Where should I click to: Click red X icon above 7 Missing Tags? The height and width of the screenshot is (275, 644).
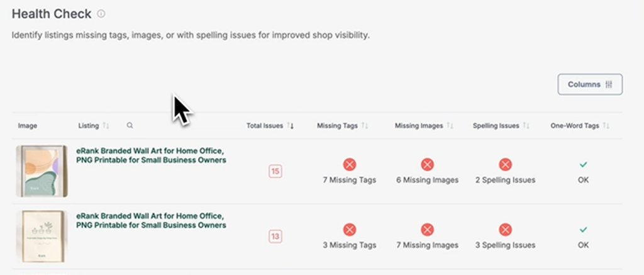tap(350, 165)
